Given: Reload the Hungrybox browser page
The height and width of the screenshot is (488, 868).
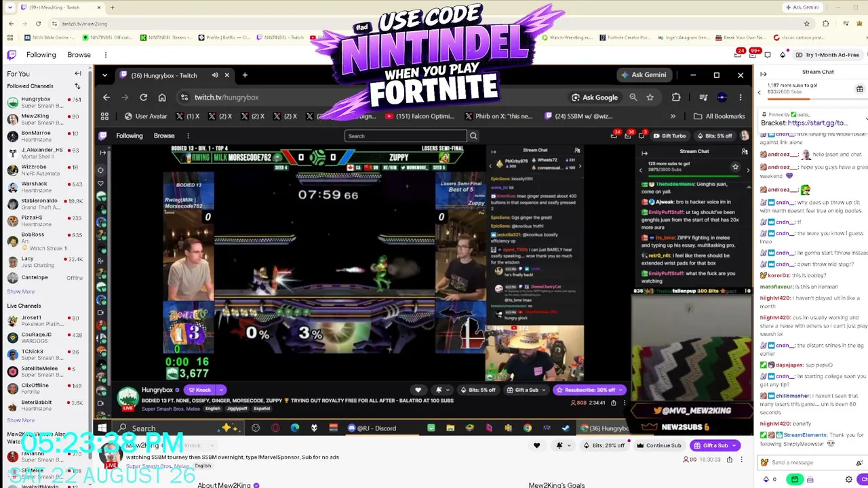Looking at the screenshot, I should (144, 97).
